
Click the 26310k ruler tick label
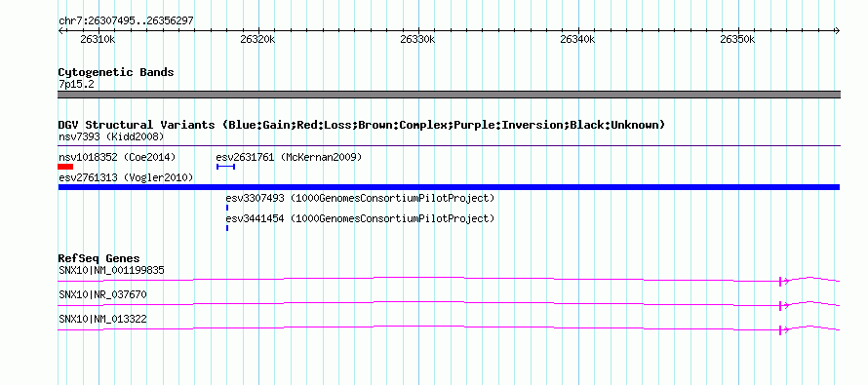click(98, 39)
